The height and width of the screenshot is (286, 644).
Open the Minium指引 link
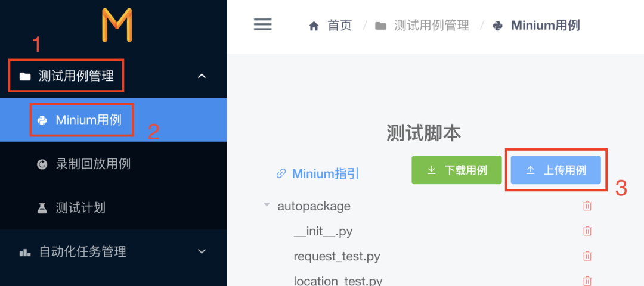point(326,174)
